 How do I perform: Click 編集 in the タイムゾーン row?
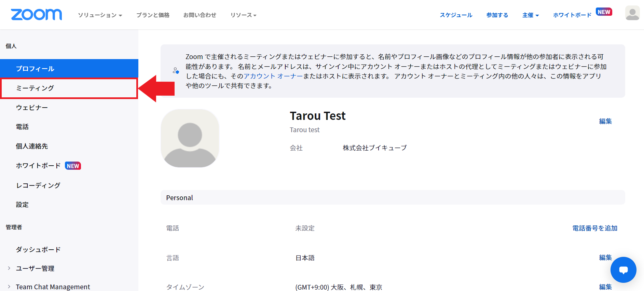tap(605, 287)
